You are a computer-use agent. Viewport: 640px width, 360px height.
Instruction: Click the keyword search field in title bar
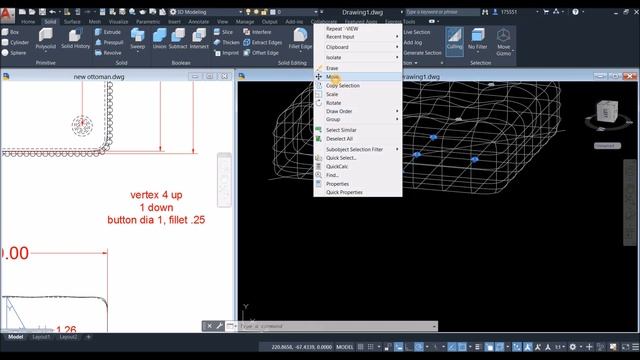442,12
